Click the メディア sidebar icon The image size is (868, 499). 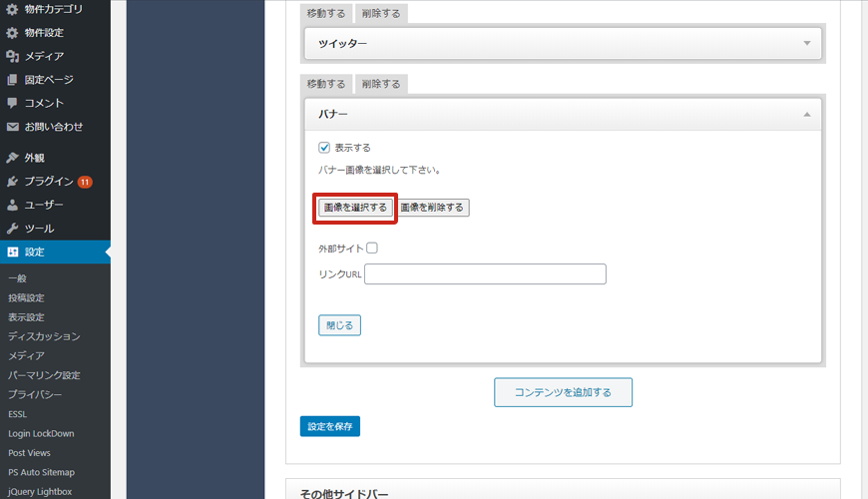tap(12, 56)
